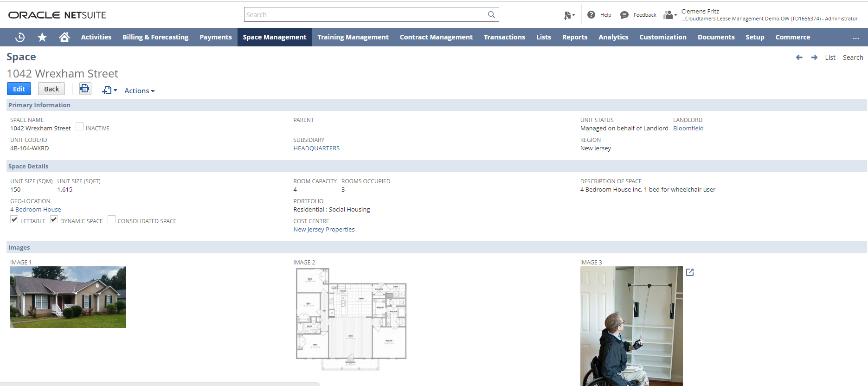Open the house photo thumbnail

68,297
